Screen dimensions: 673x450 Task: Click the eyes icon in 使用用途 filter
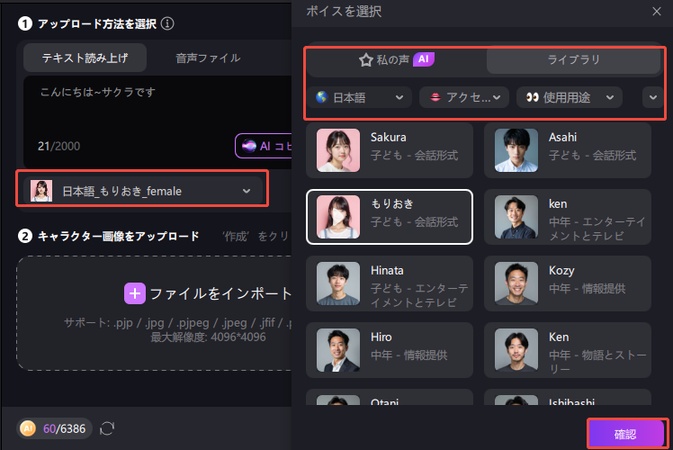click(x=532, y=97)
